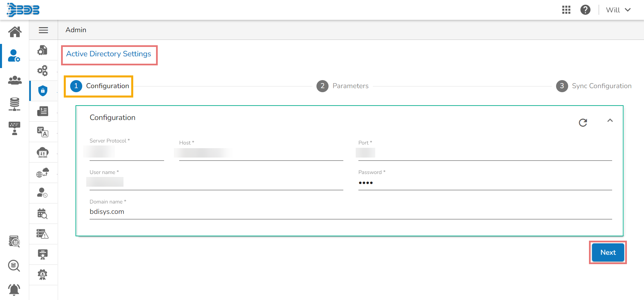Open the database magnifier search icon
644x300 pixels.
click(14, 266)
